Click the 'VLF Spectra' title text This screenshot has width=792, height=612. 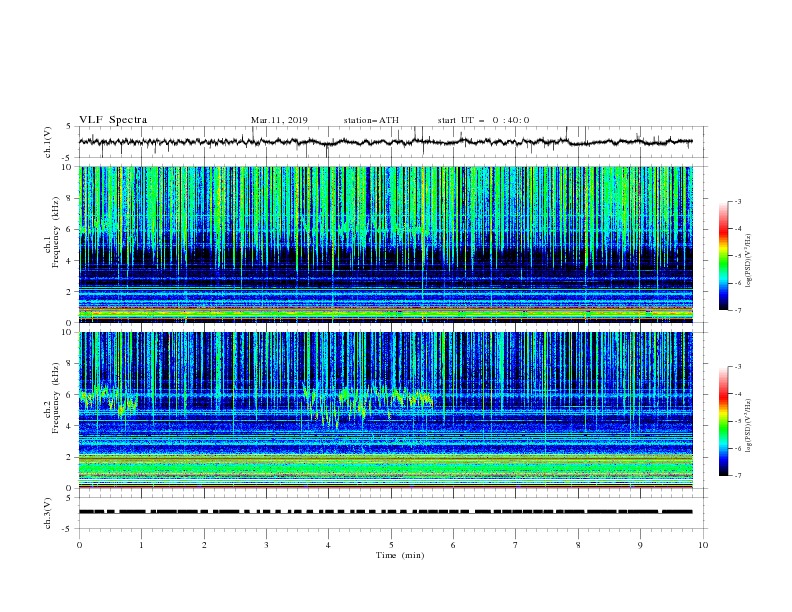click(113, 120)
